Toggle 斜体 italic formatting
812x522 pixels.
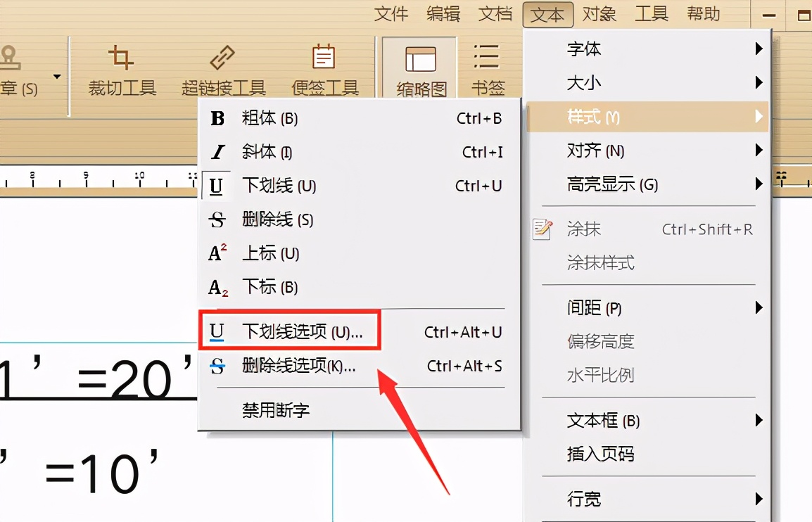pyautogui.click(x=265, y=153)
